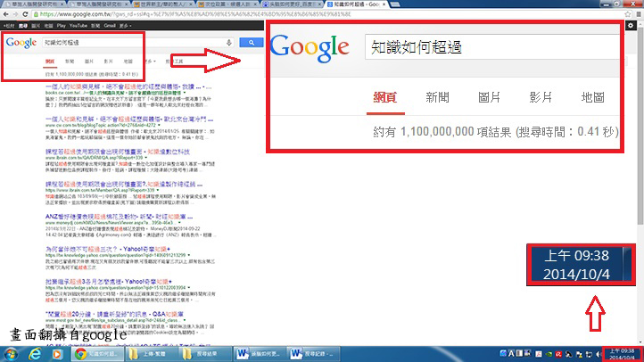Start voice search with the microphone icon

click(228, 43)
